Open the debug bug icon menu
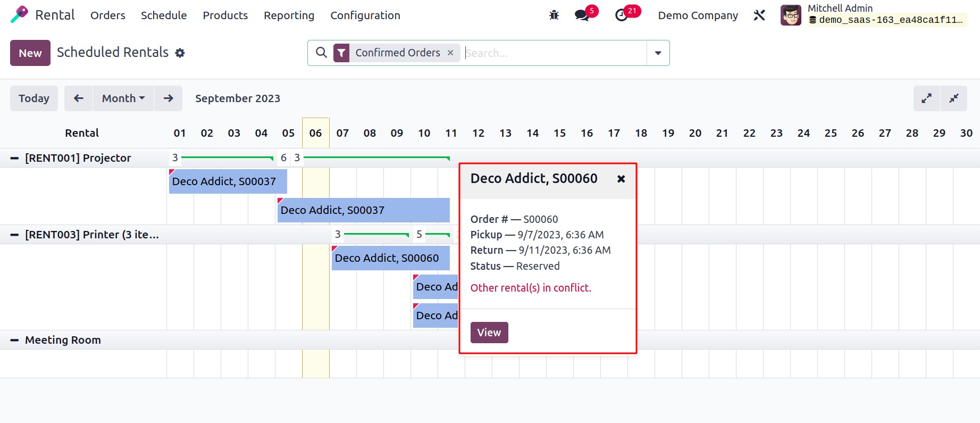 [554, 15]
